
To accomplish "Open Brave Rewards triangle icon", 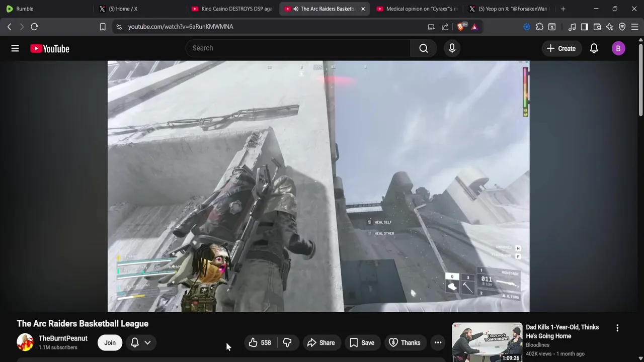I will point(474,27).
